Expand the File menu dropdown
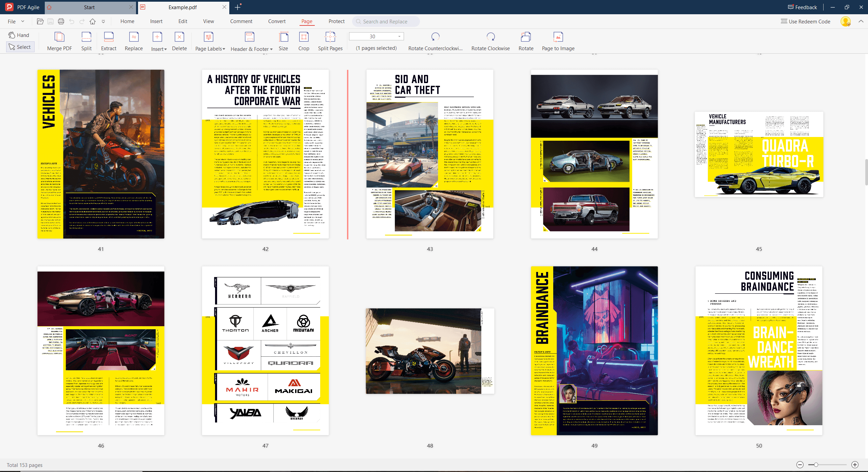This screenshot has width=868, height=472. point(23,21)
